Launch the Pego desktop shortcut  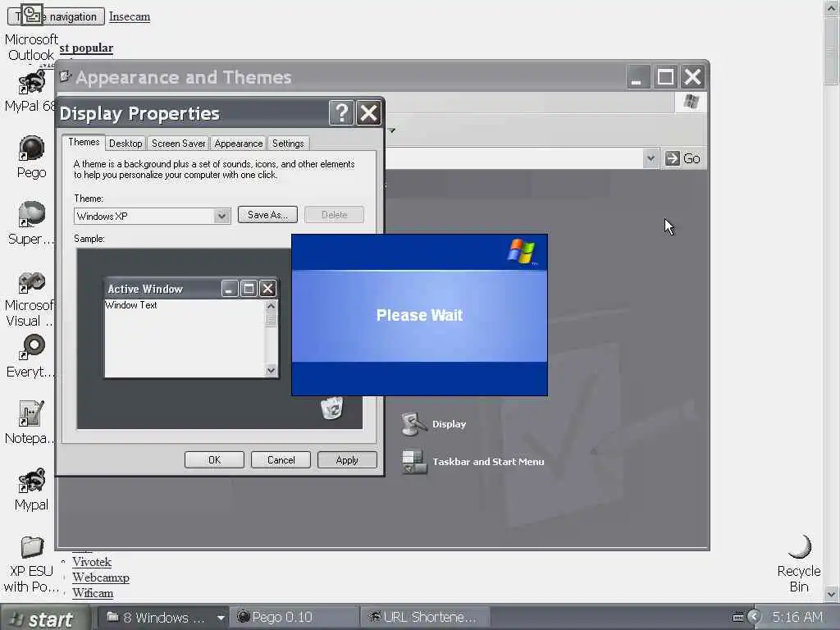coord(31,157)
